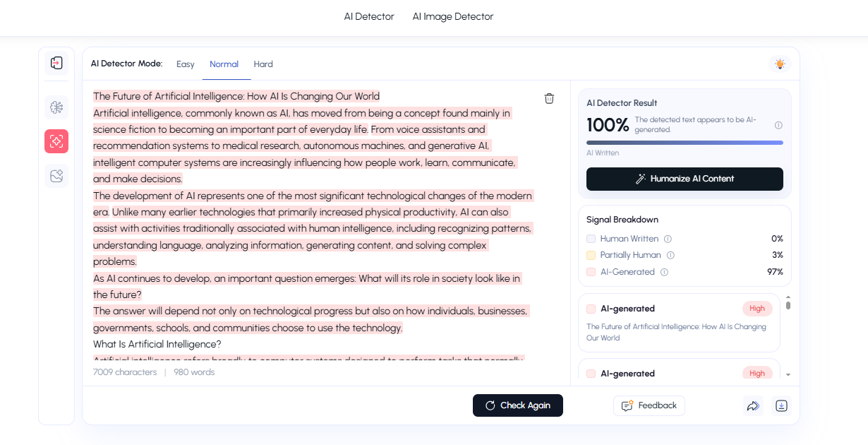Share the result with the arrow icon
The height and width of the screenshot is (445, 868).
coord(753,405)
